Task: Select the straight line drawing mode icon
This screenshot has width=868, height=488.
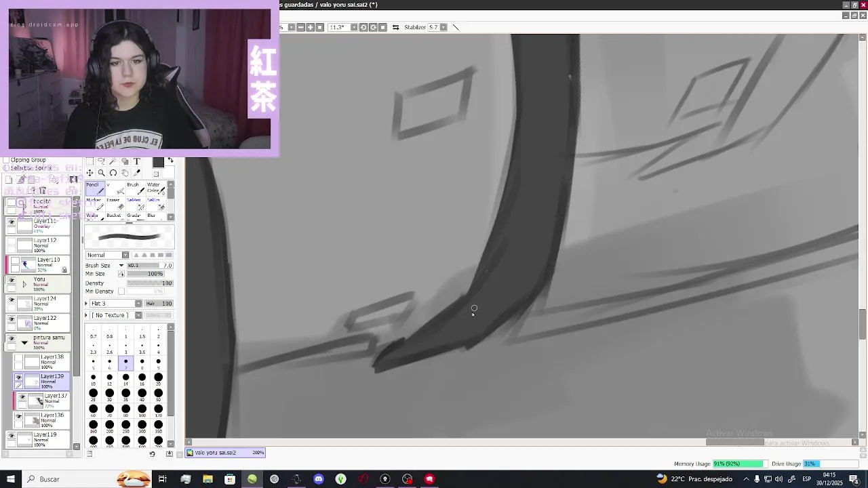Action: tap(456, 27)
